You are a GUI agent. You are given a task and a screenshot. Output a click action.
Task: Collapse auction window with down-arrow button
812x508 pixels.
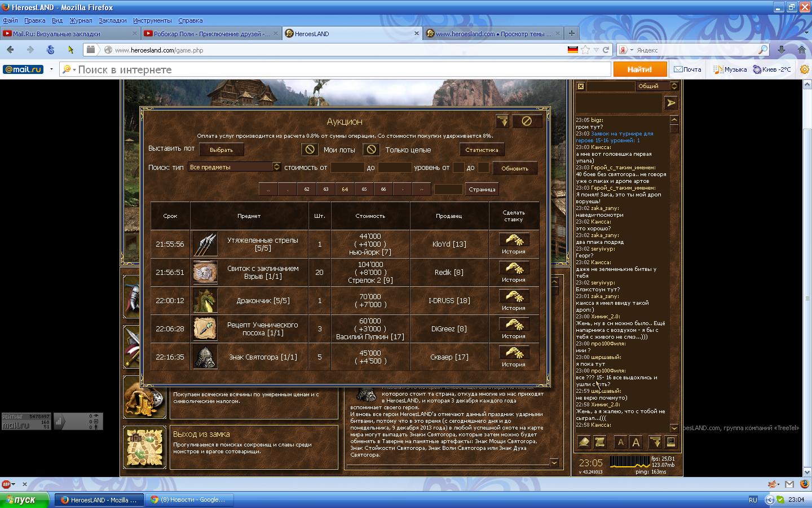click(502, 121)
